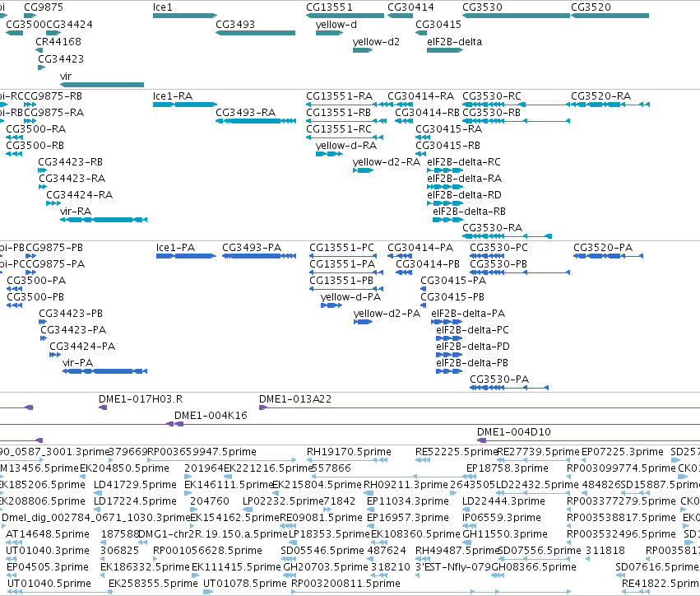Viewport: 700px width, 596px height.
Task: Click the CG3493-RA transcript label
Action: coord(246,112)
